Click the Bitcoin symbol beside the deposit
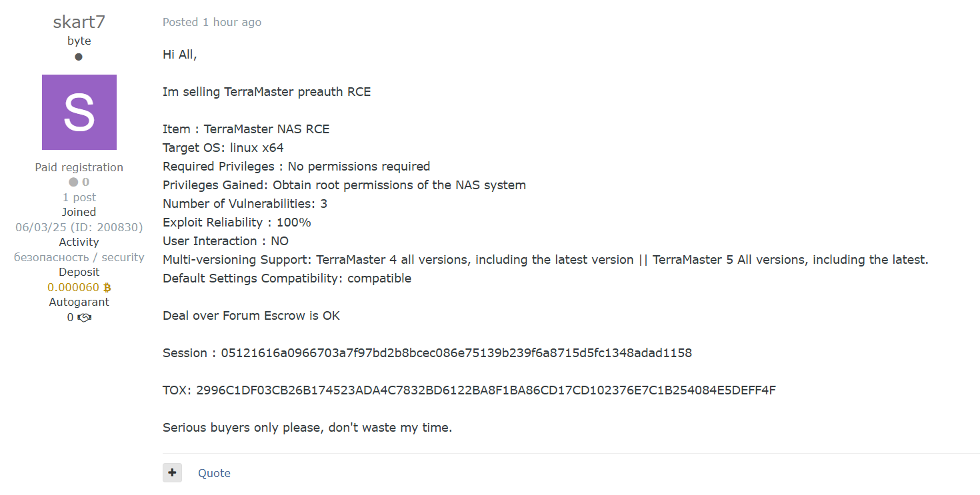This screenshot has width=980, height=495. 107,288
